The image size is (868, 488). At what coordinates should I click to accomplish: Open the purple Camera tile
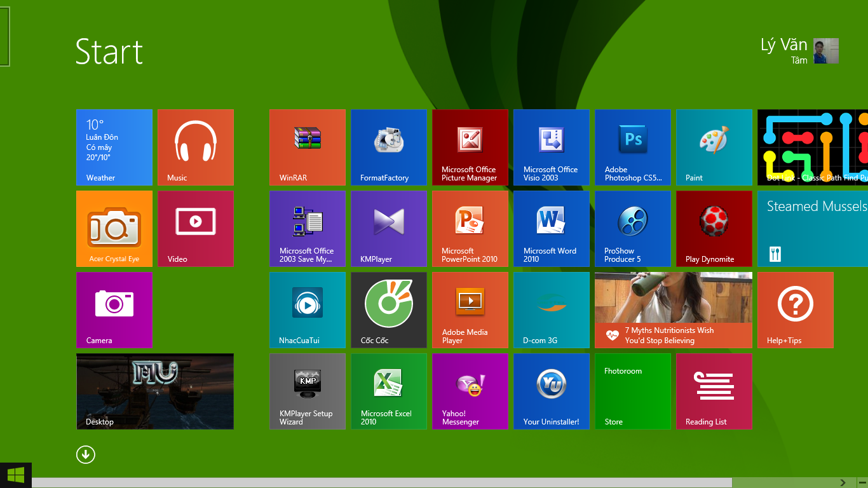(x=114, y=310)
